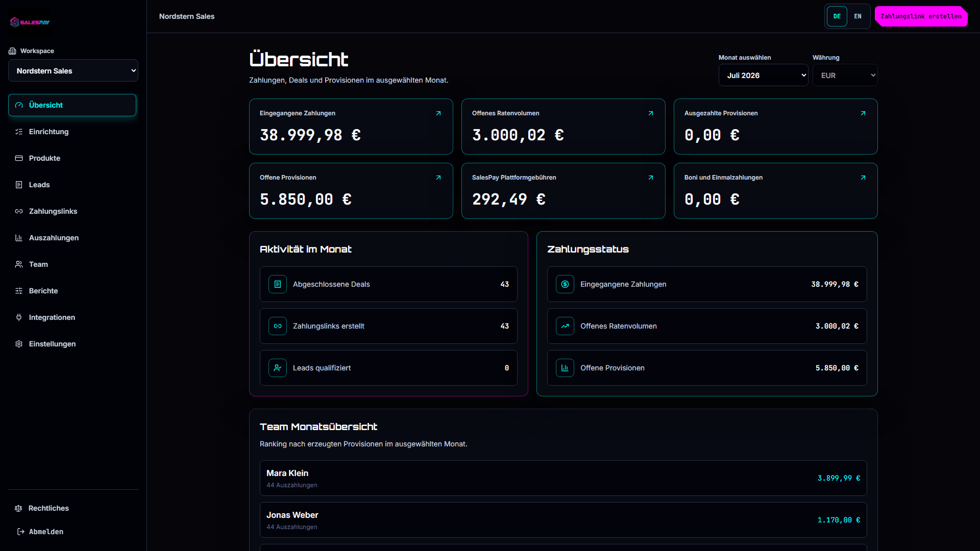The width and height of the screenshot is (980, 551).
Task: Click the Leads qualifiziert row
Action: click(x=388, y=368)
